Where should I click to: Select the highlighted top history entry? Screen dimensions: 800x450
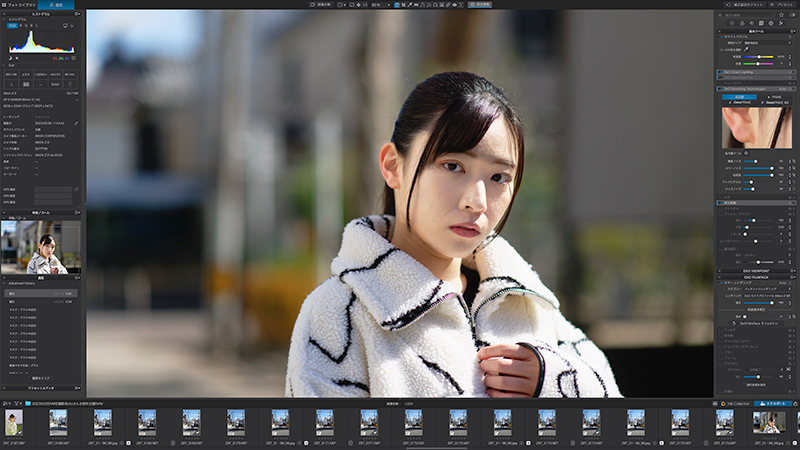tap(41, 293)
